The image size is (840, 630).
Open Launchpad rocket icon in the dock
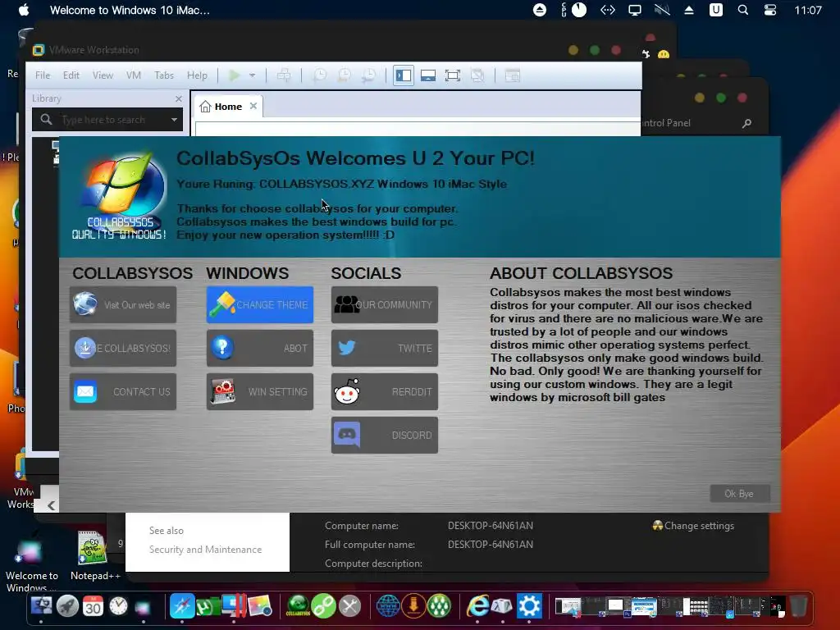pyautogui.click(x=67, y=606)
